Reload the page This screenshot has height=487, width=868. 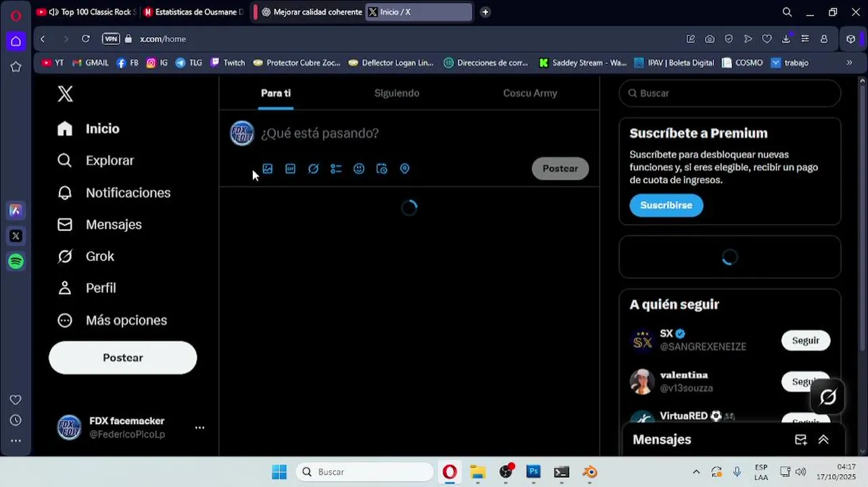pos(86,39)
